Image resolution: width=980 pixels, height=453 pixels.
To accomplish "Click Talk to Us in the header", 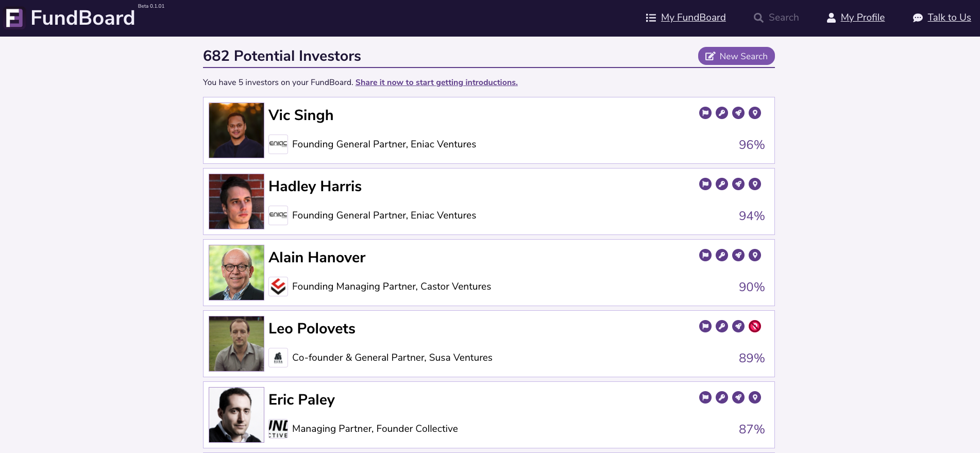I will 949,18.
